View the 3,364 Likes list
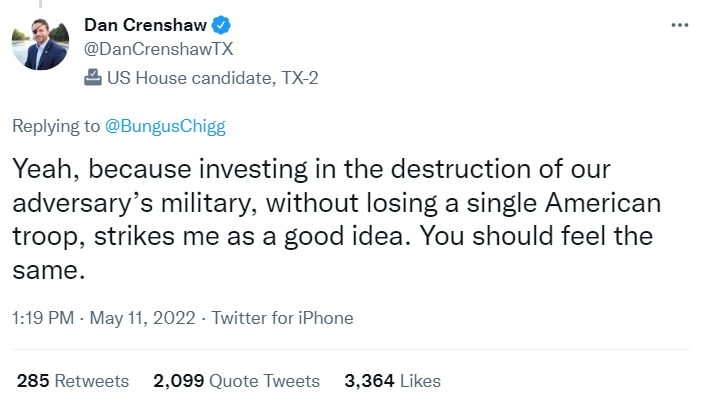 tap(393, 381)
